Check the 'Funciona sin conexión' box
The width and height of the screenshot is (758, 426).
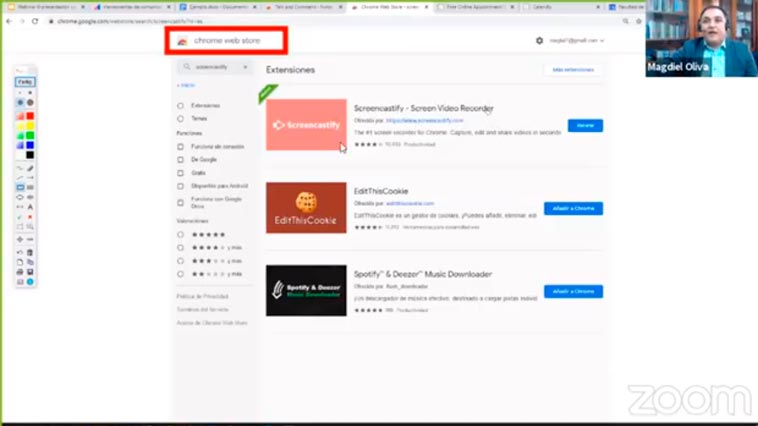pyautogui.click(x=180, y=147)
